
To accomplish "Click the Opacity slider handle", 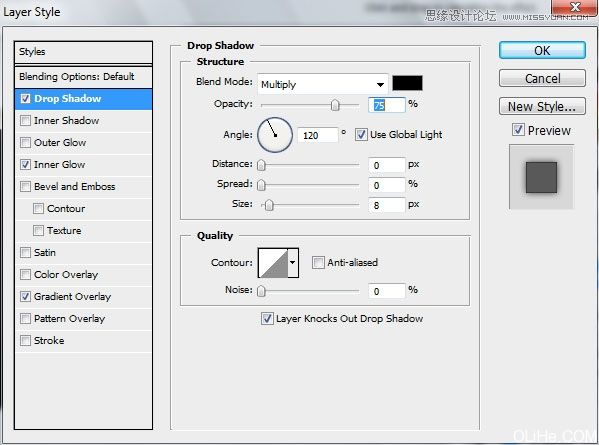I will tap(335, 105).
